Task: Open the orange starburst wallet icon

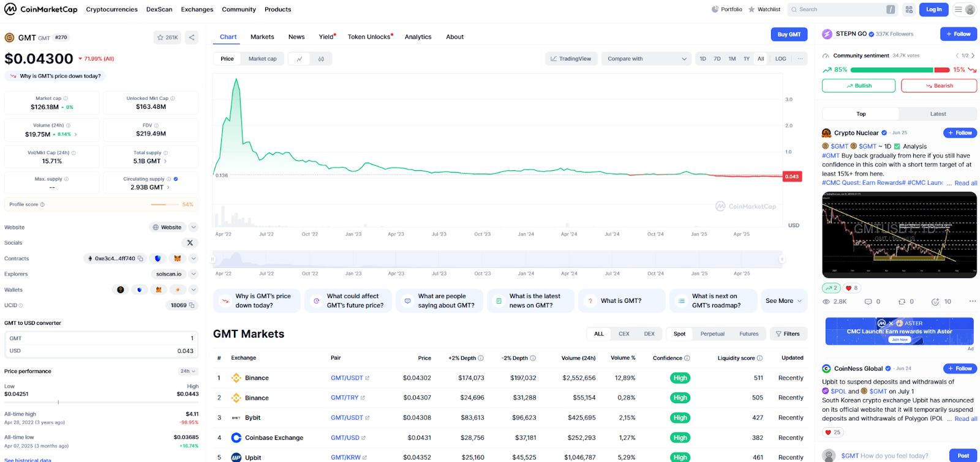Action: 178,289
